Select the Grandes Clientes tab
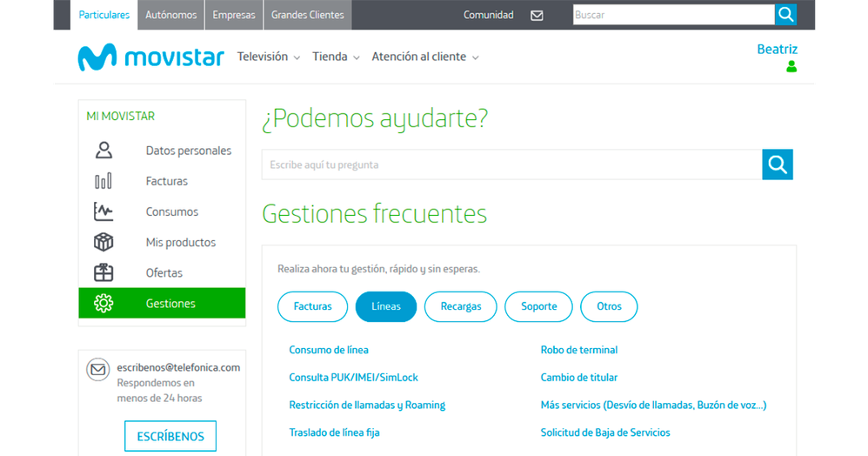Screen dimensions: 868x456 click(307, 15)
